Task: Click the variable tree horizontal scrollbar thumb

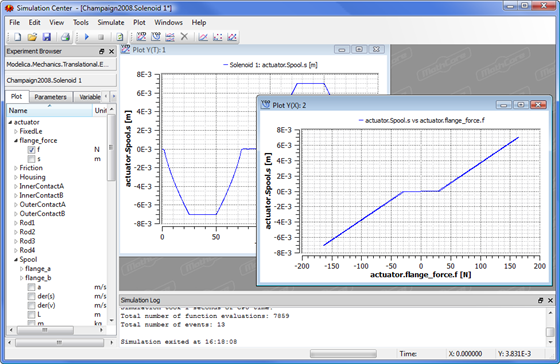Action: tap(45, 330)
